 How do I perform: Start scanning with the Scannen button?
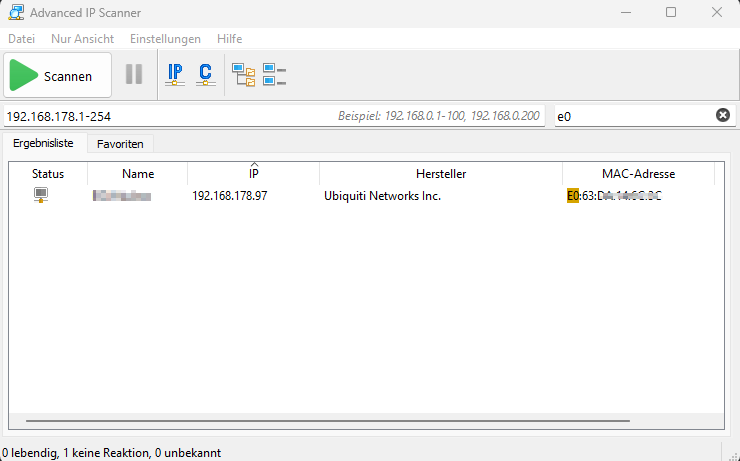coord(58,75)
